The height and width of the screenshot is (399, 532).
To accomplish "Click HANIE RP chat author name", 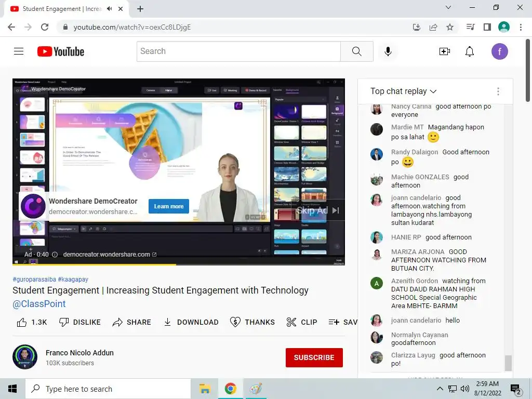I will coord(406,237).
